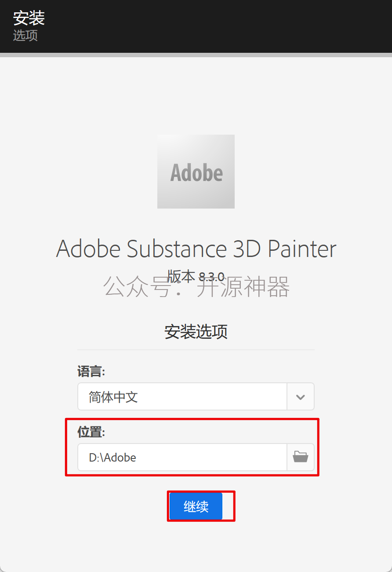Select the word Adobe inside logo

point(196,172)
